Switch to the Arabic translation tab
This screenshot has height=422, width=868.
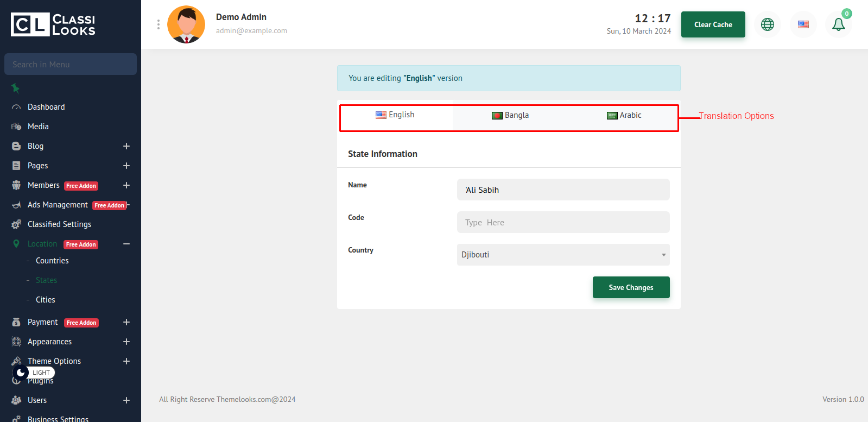pyautogui.click(x=624, y=115)
